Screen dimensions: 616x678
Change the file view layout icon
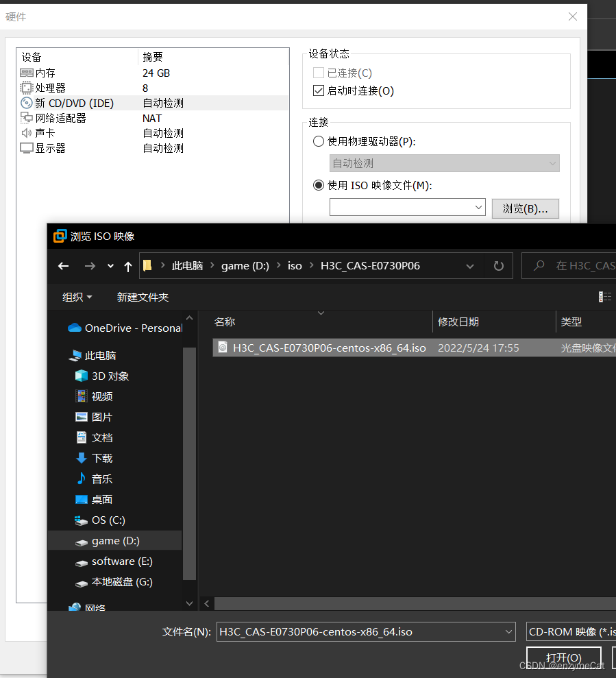605,297
